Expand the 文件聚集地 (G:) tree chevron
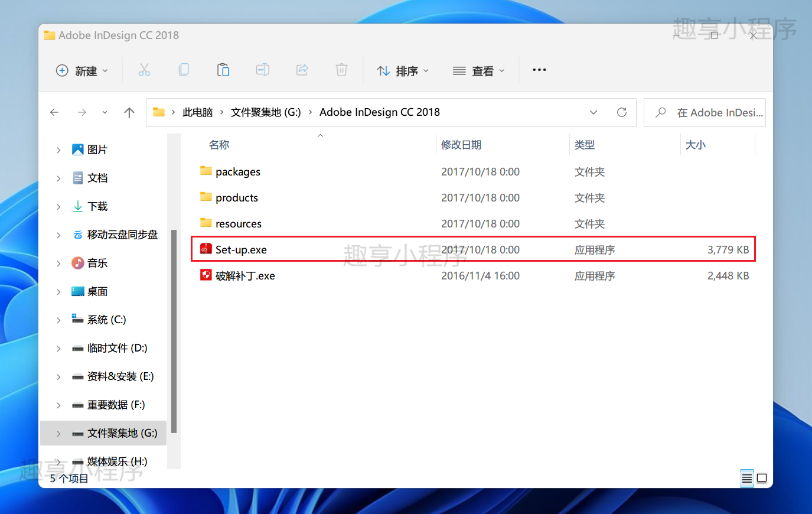Image resolution: width=812 pixels, height=514 pixels. click(58, 434)
